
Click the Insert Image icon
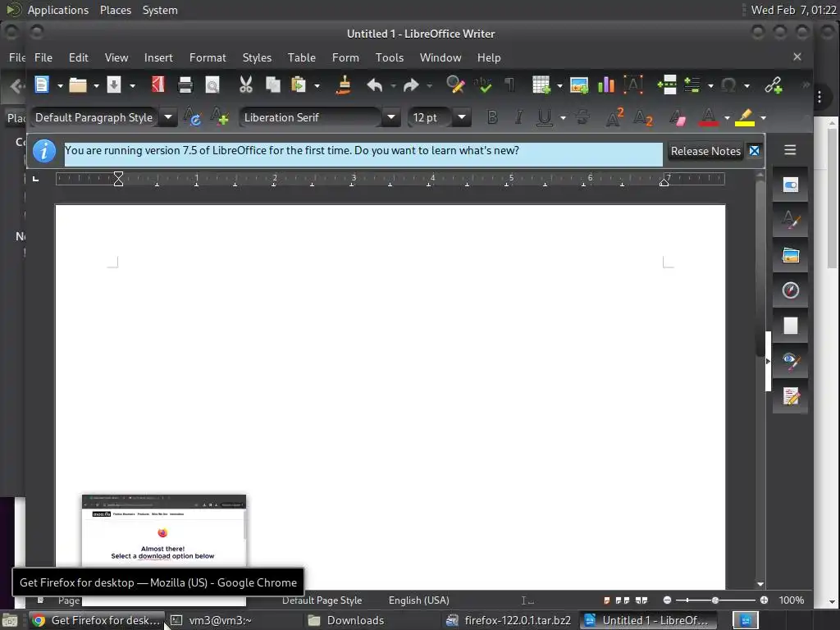click(579, 84)
